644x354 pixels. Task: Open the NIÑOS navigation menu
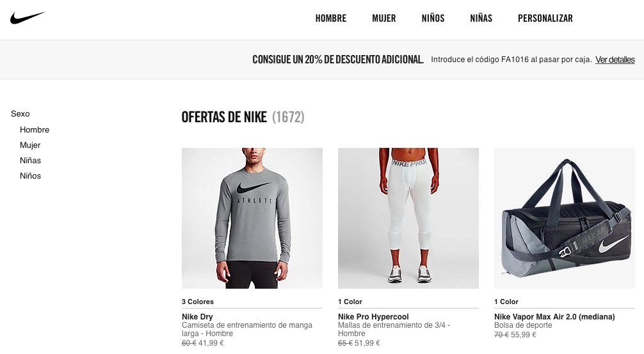433,19
